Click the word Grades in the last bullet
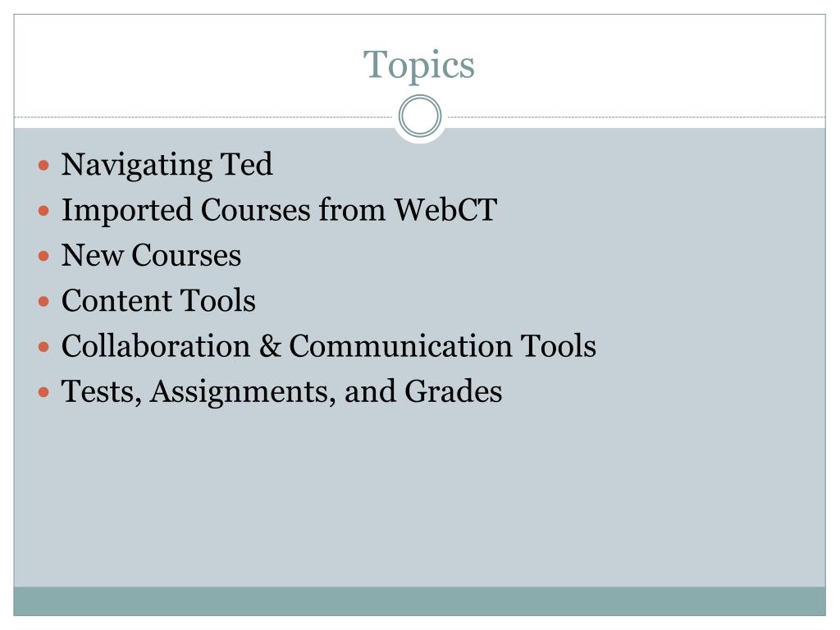Screen dimensions: 840x630 tap(453, 391)
